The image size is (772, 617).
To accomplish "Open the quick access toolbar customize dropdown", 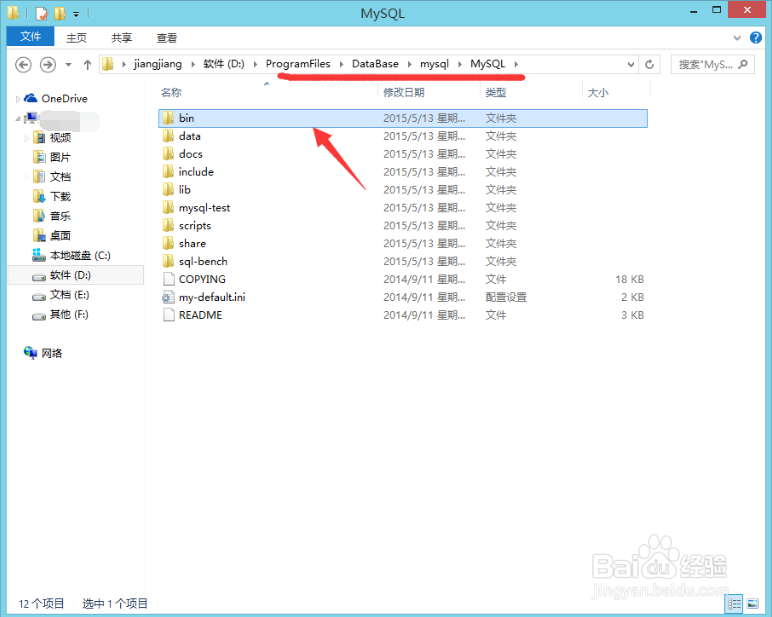I will 76,14.
